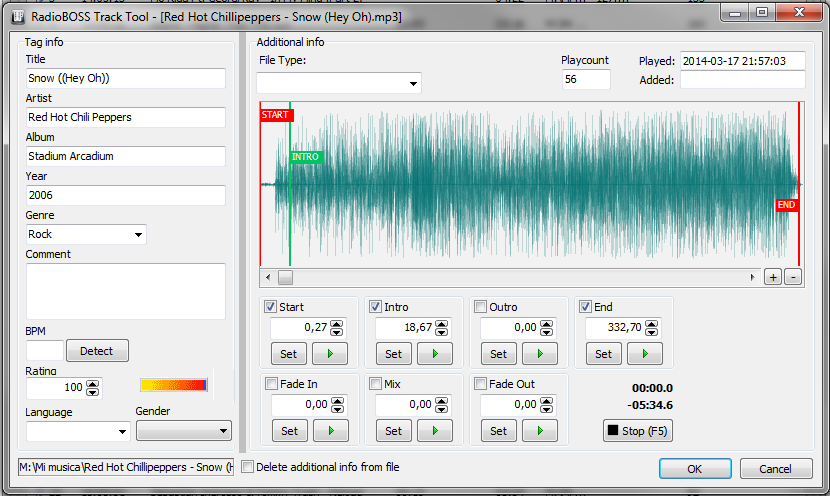Enable the Mix checkbox

pos(375,384)
